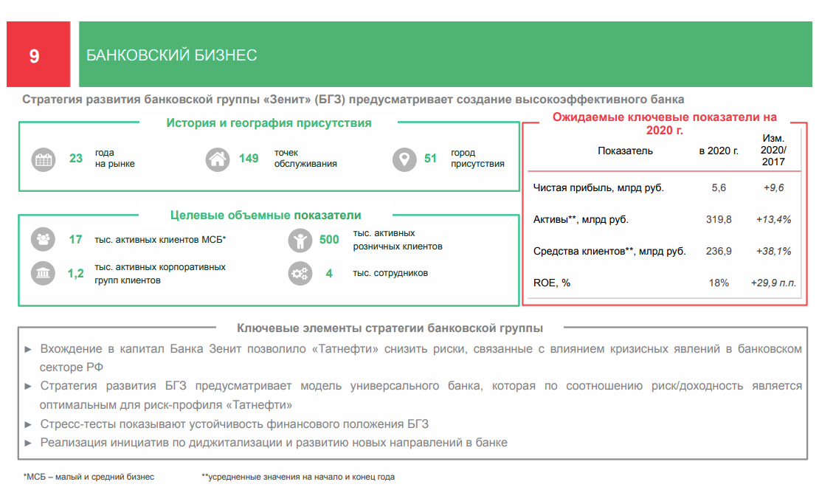Click the 'ROE, %' row label

(x=552, y=283)
